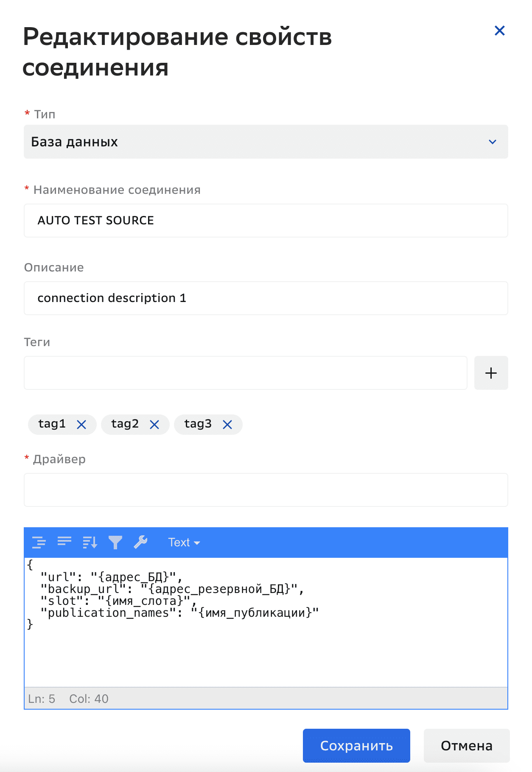Click the filter funnel icon in editor
The image size is (532, 772).
coord(115,542)
